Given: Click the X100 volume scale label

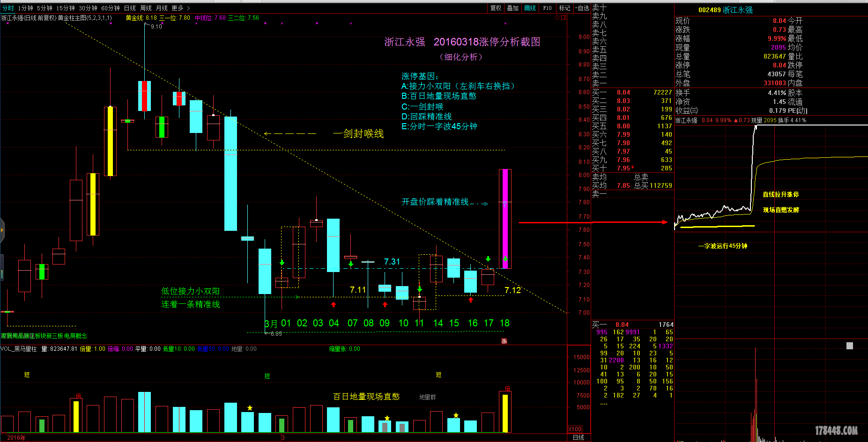Looking at the screenshot, I should pos(575,429).
